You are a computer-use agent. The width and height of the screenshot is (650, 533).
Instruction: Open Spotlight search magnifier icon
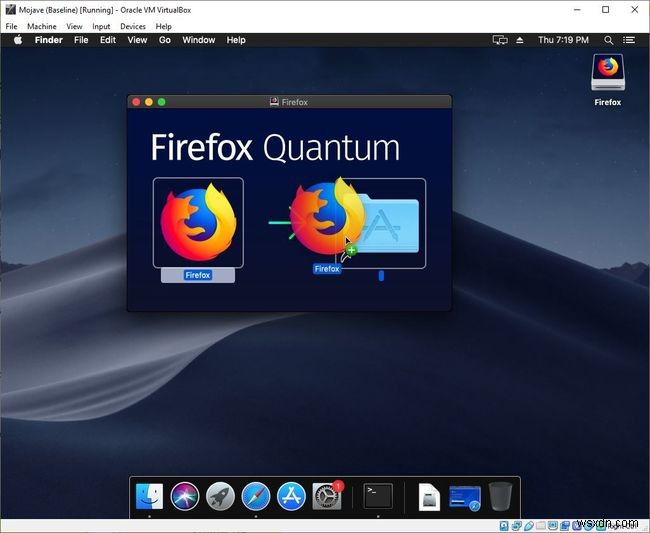[x=608, y=40]
